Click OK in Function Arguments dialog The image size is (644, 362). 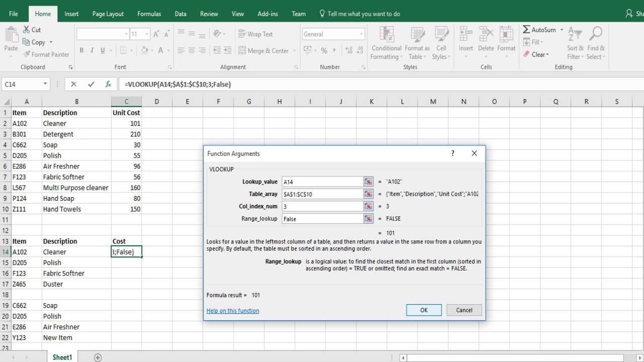pyautogui.click(x=424, y=310)
